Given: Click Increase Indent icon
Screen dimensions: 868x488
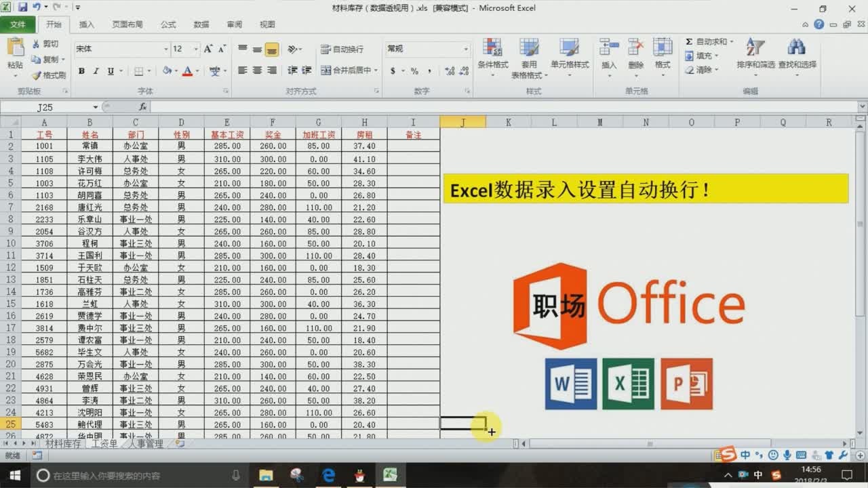Looking at the screenshot, I should [307, 70].
